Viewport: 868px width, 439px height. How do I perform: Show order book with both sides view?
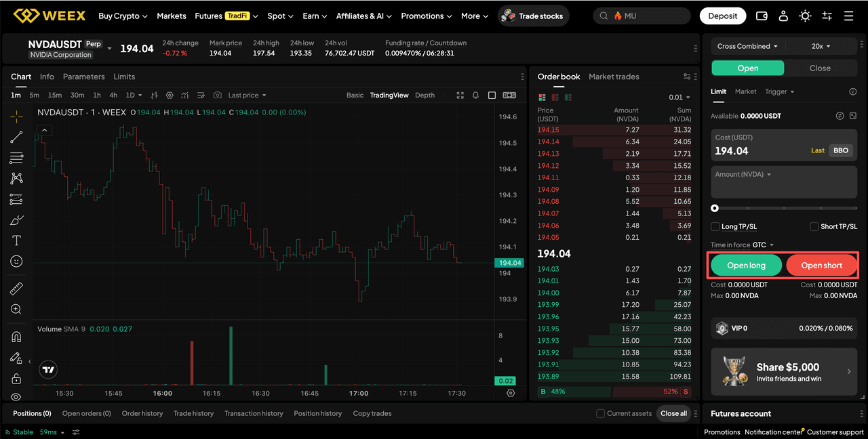(x=542, y=98)
